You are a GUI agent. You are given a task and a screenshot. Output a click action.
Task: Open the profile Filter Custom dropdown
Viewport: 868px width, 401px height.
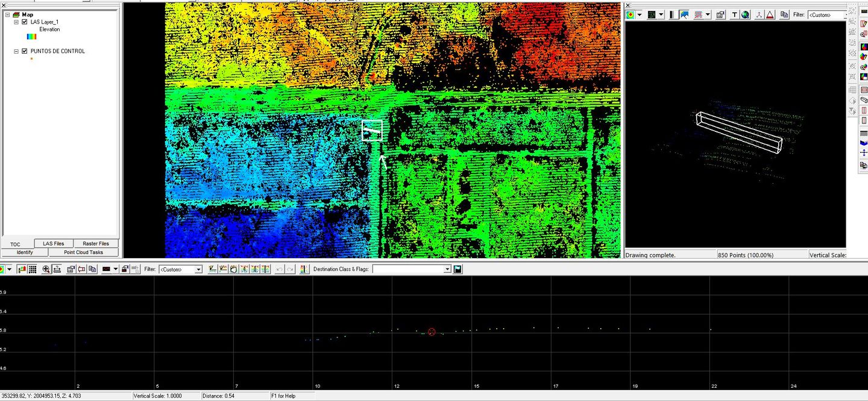click(198, 270)
